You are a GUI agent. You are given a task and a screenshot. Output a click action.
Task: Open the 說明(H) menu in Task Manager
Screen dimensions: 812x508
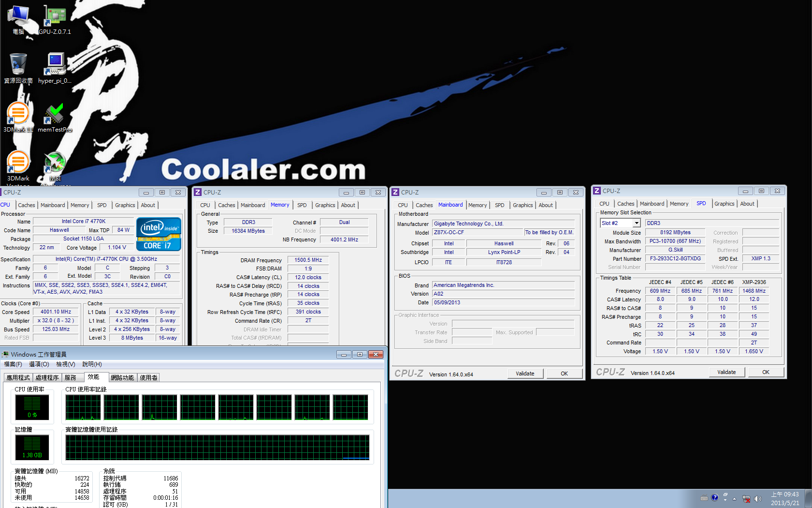pyautogui.click(x=92, y=364)
